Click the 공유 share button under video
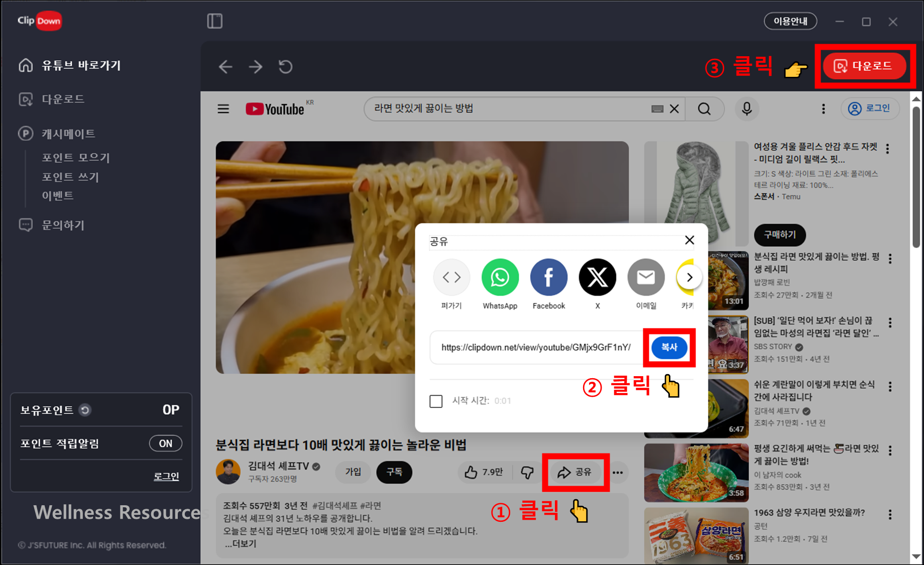 coord(575,472)
